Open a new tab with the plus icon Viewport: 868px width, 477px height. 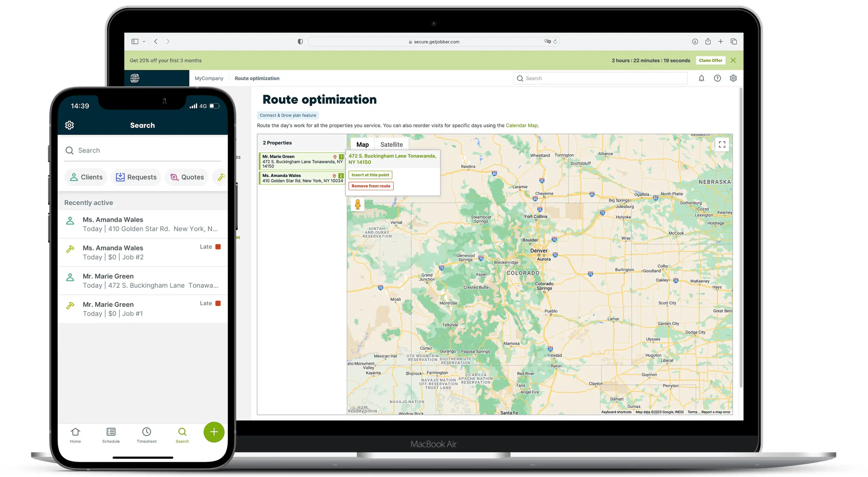(x=721, y=41)
